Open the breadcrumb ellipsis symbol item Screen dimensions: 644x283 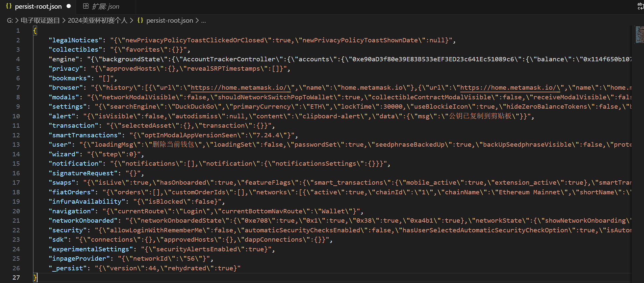click(x=203, y=20)
